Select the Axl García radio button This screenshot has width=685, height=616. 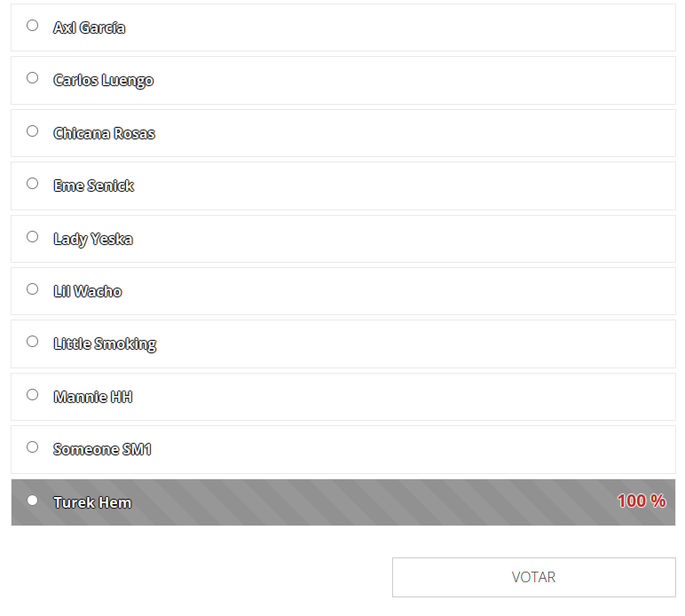pyautogui.click(x=32, y=26)
